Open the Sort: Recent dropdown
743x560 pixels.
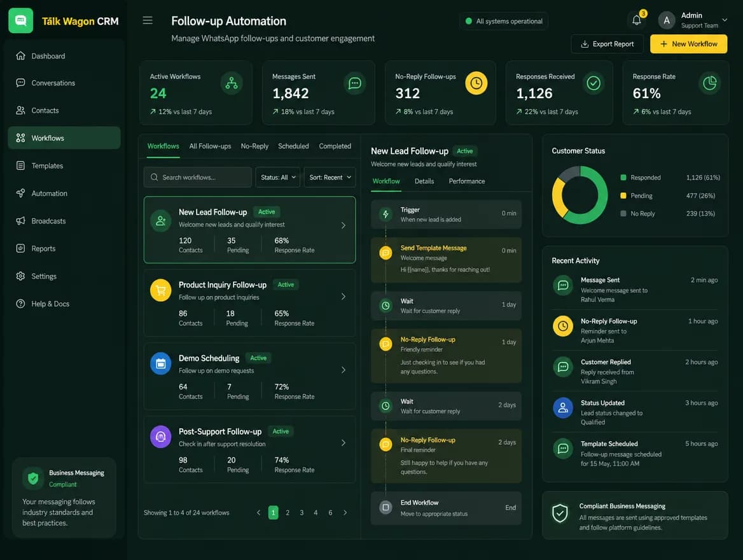point(330,178)
